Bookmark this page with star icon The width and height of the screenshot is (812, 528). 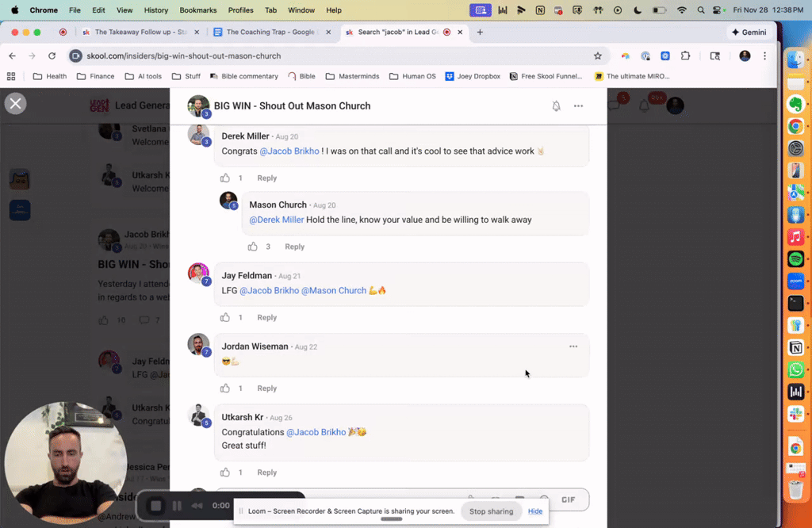[x=598, y=56]
